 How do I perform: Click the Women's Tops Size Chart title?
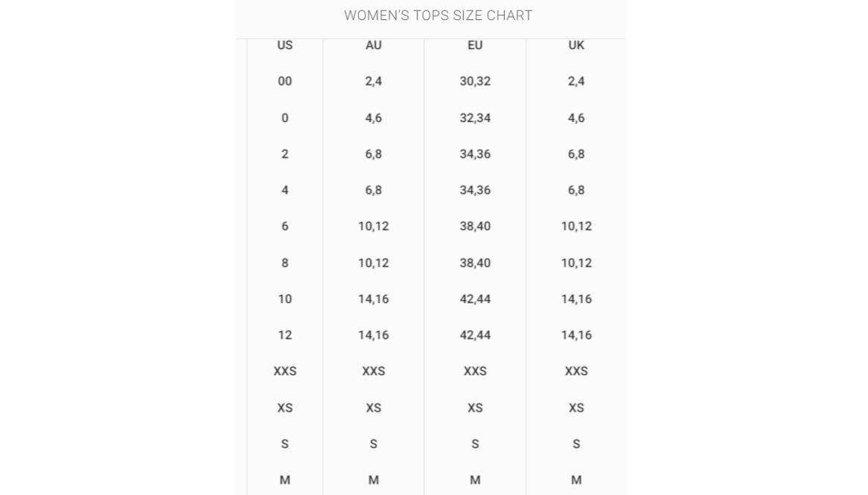click(438, 16)
